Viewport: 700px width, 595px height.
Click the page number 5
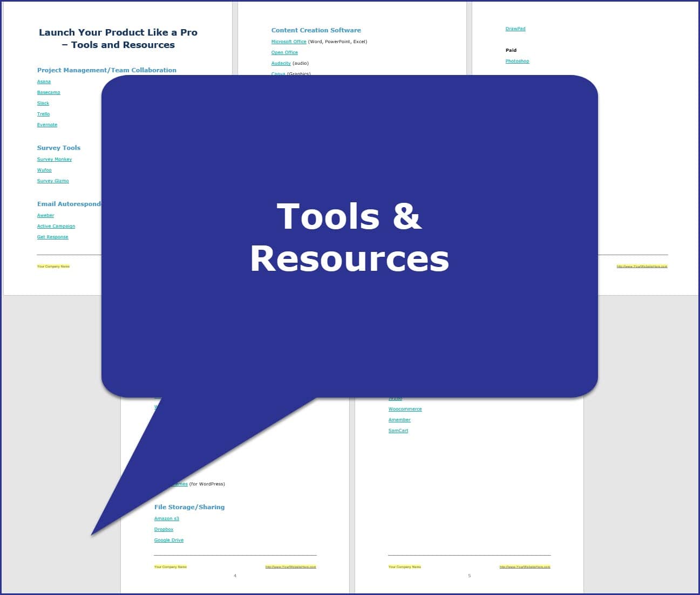(469, 576)
